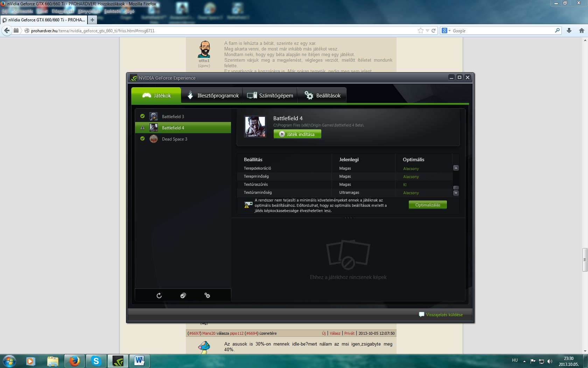Click the search magnifier icon

[x=558, y=30]
